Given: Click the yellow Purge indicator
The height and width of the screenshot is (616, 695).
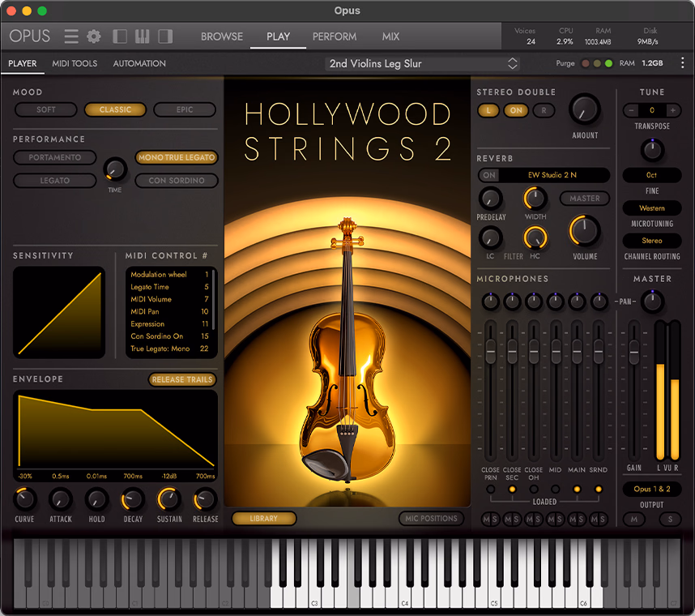Looking at the screenshot, I should [x=597, y=63].
